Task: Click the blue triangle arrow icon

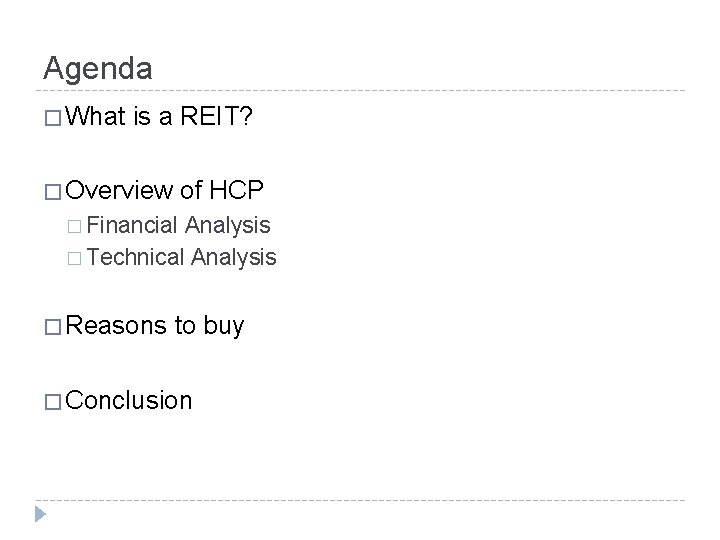Action: (x=39, y=513)
